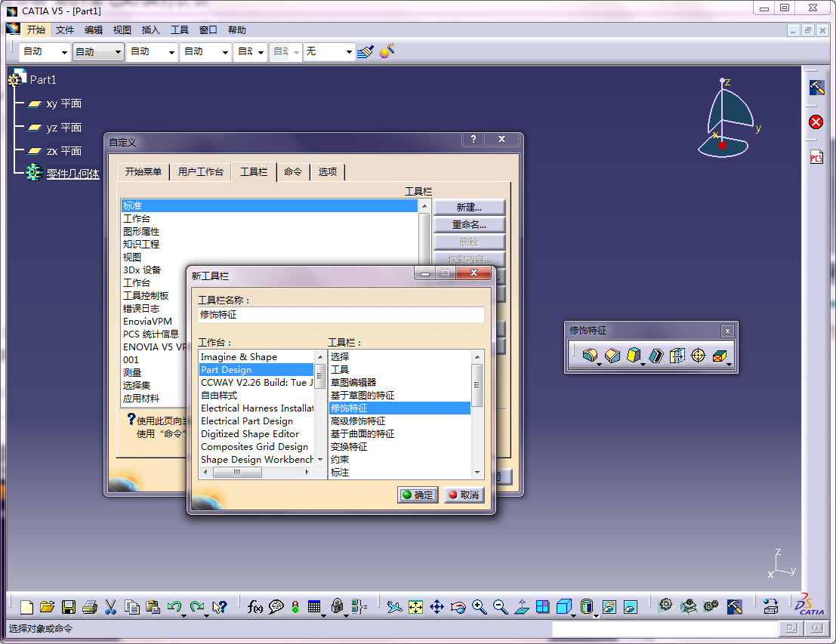Screen dimensions: 836x644
Task: Open the 插入 menu
Action: pyautogui.click(x=150, y=30)
